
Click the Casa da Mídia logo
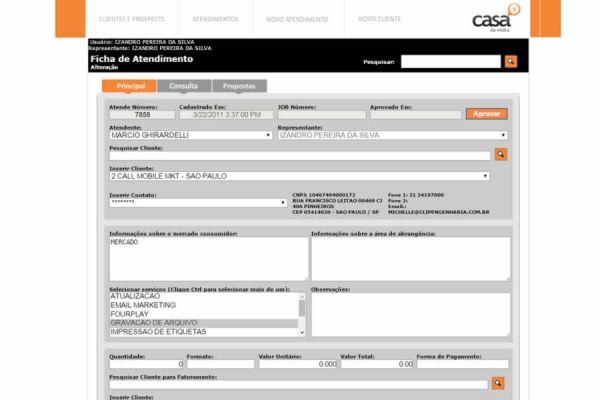click(x=496, y=18)
